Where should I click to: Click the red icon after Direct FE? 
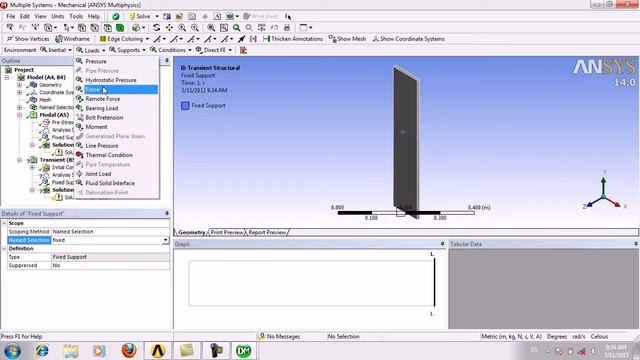click(243, 50)
